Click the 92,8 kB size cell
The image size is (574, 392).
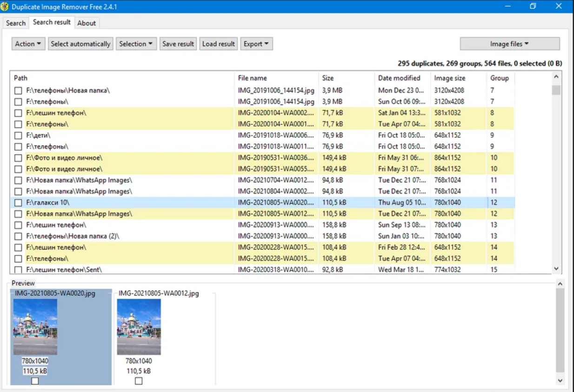[333, 270]
